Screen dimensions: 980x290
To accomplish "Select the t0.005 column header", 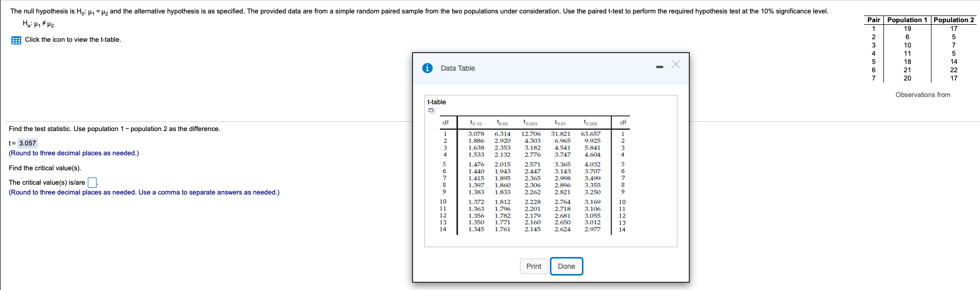I will pyautogui.click(x=590, y=123).
